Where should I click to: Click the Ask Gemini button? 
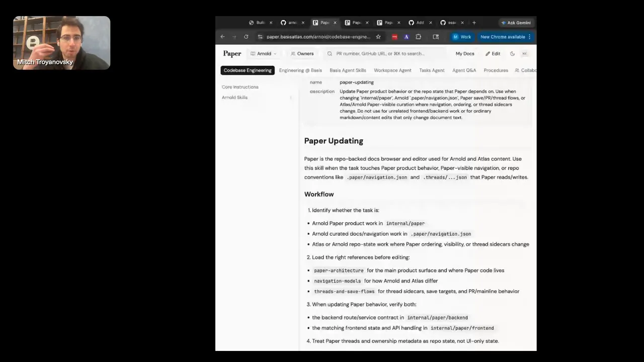[515, 23]
